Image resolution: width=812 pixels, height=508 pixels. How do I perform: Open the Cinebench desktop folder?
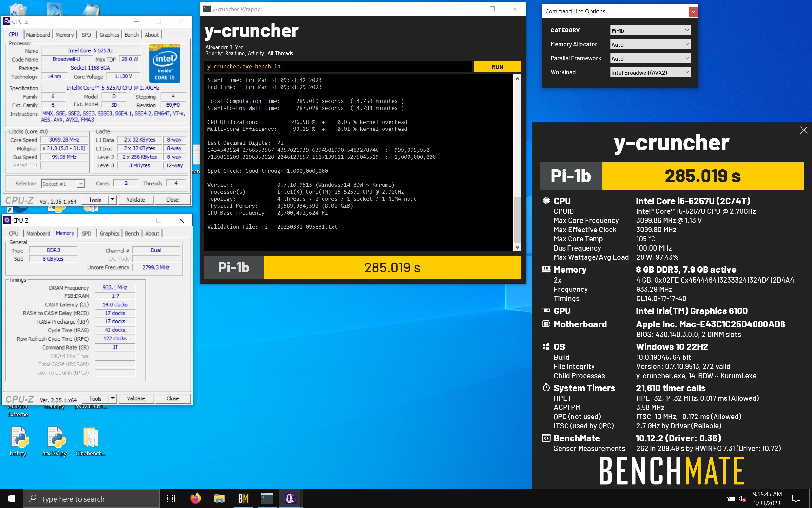(x=91, y=441)
